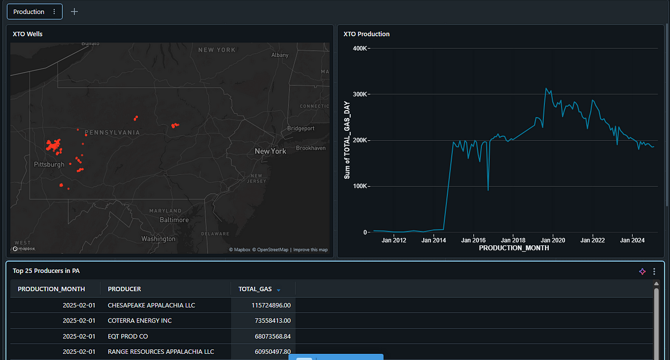This screenshot has height=360, width=670.
Task: Click the value 73558413.00
Action: 273,321
